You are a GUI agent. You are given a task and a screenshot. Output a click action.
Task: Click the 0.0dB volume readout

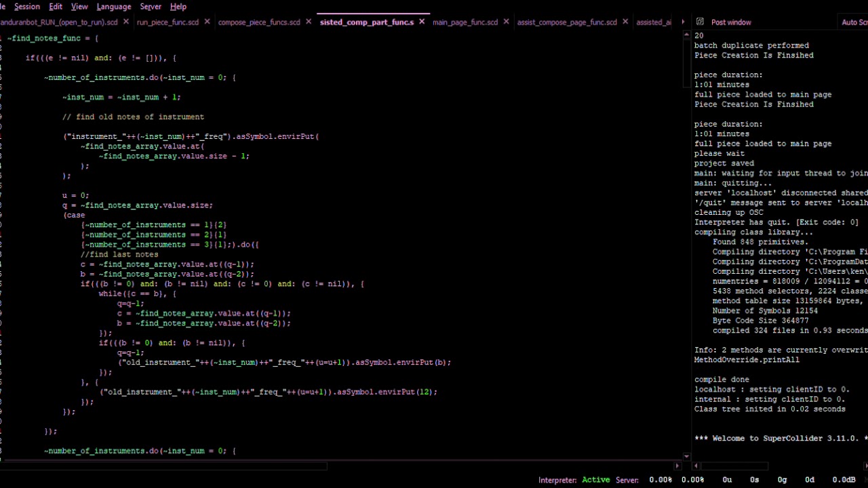tap(844, 479)
